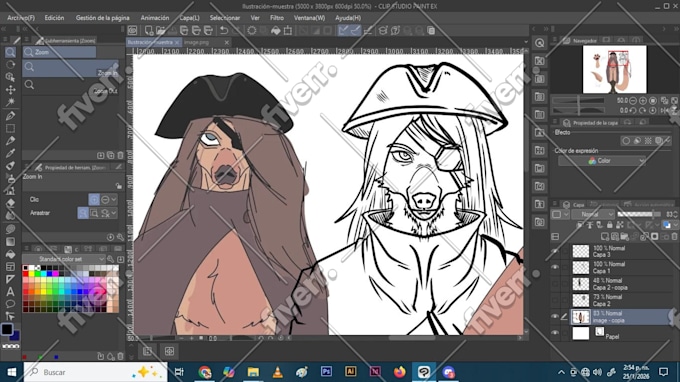Click zoom in plus icon in Navigator
The width and height of the screenshot is (680, 382).
(x=643, y=101)
